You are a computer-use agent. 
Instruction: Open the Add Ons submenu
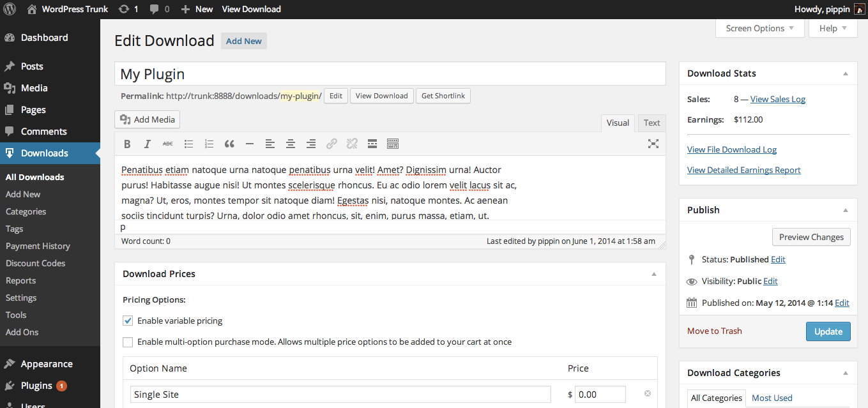[x=22, y=332]
